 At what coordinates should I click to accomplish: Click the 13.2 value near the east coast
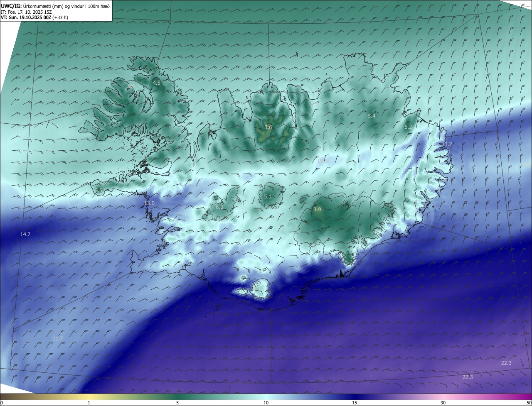447,144
